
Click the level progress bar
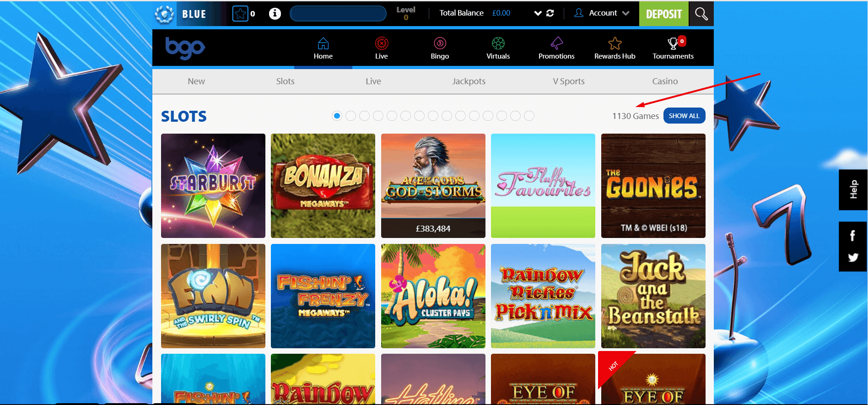[338, 14]
